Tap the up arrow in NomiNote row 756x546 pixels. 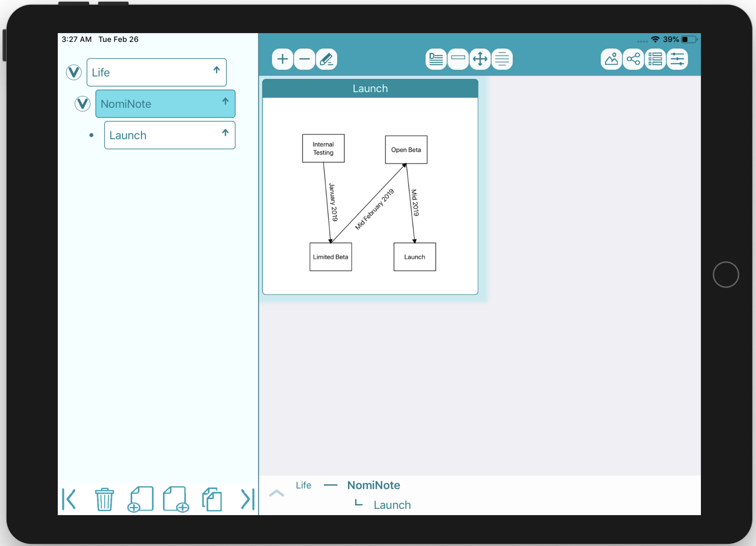point(225,101)
